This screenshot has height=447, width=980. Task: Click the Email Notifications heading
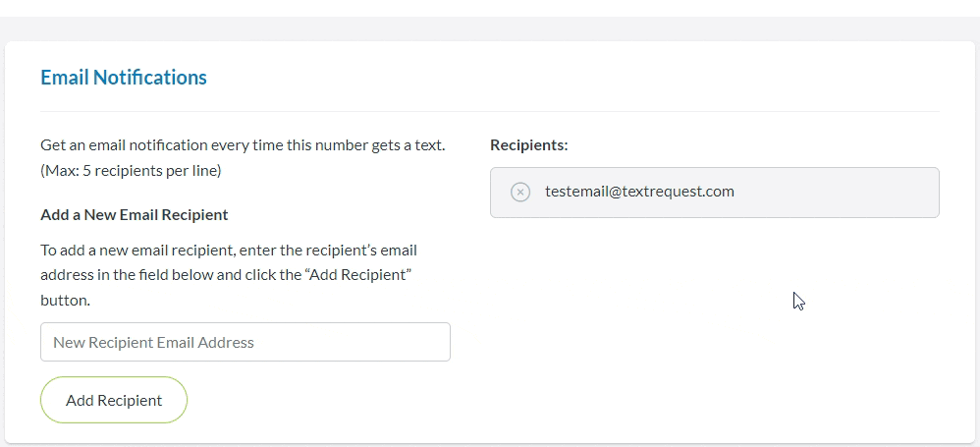[x=124, y=78]
